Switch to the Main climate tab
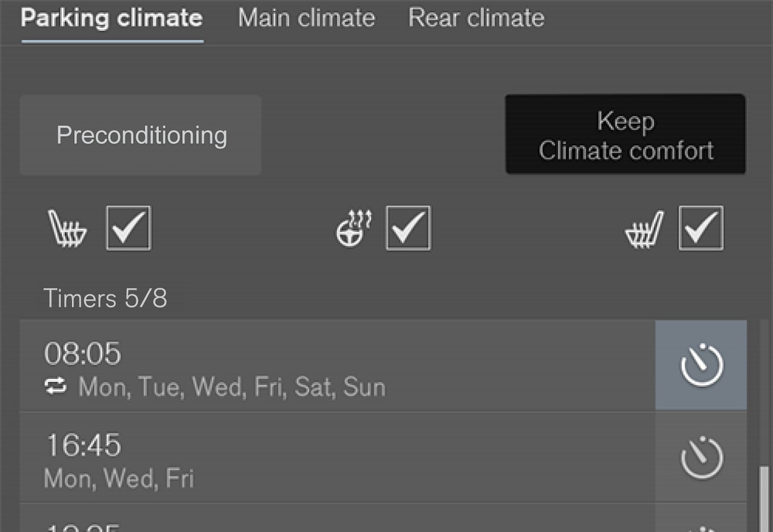Screen dimensions: 773x532 click(306, 18)
